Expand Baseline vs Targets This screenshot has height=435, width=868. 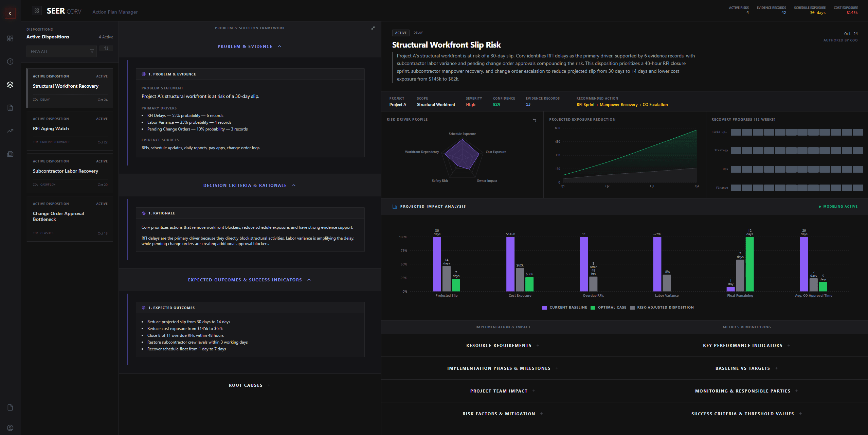tap(746, 368)
